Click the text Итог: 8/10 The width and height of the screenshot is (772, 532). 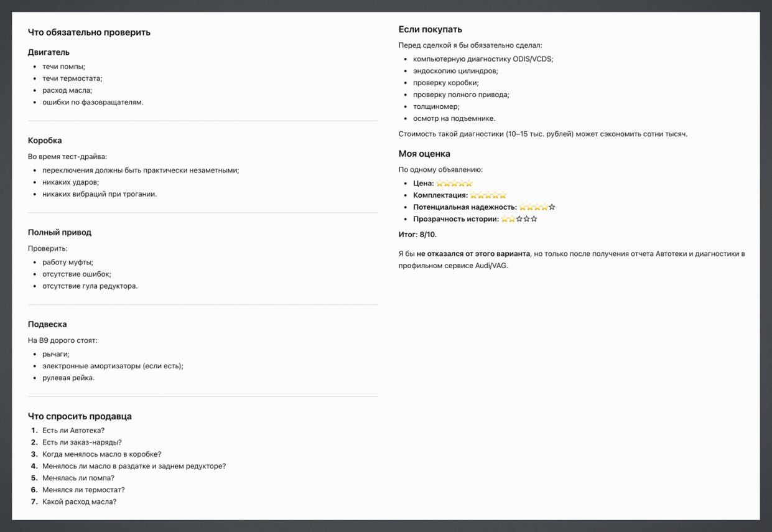click(x=417, y=235)
